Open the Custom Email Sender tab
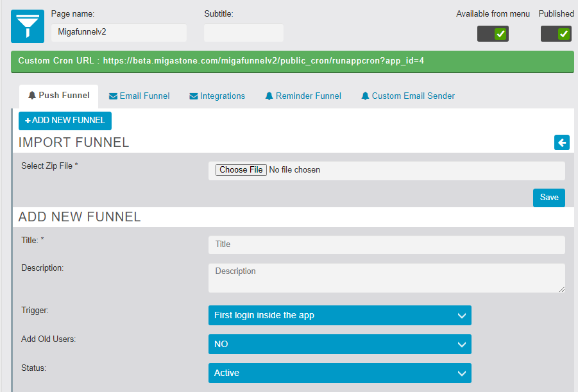 click(412, 96)
